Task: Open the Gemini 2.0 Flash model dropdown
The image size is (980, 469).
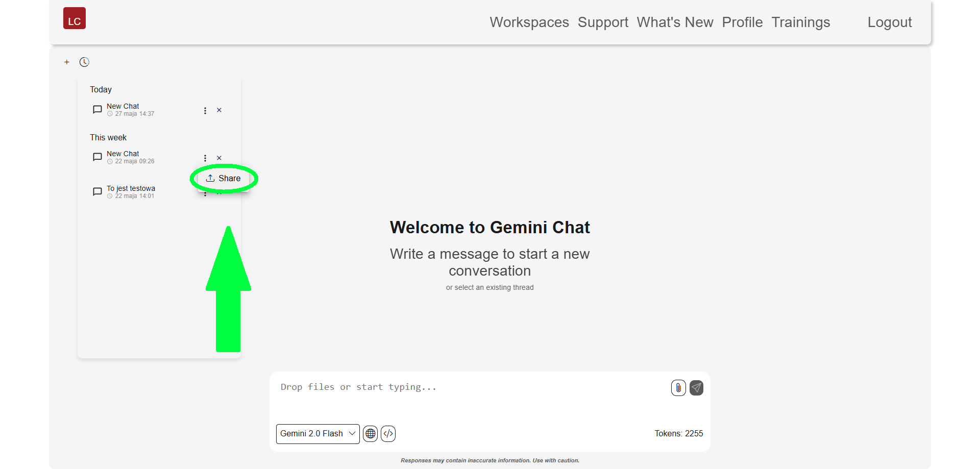Action: pyautogui.click(x=318, y=434)
